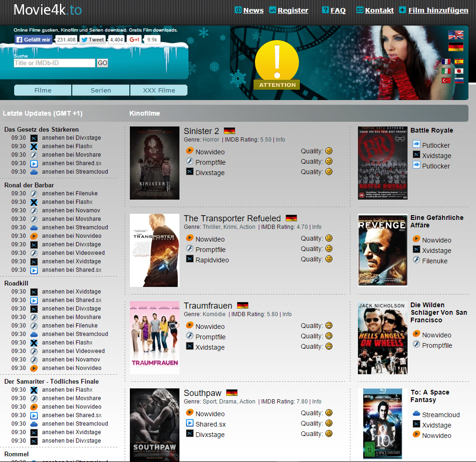Click the Xvidstage icon under Traumfrauen
Image resolution: width=476 pixels, height=462 pixels.
(190, 346)
